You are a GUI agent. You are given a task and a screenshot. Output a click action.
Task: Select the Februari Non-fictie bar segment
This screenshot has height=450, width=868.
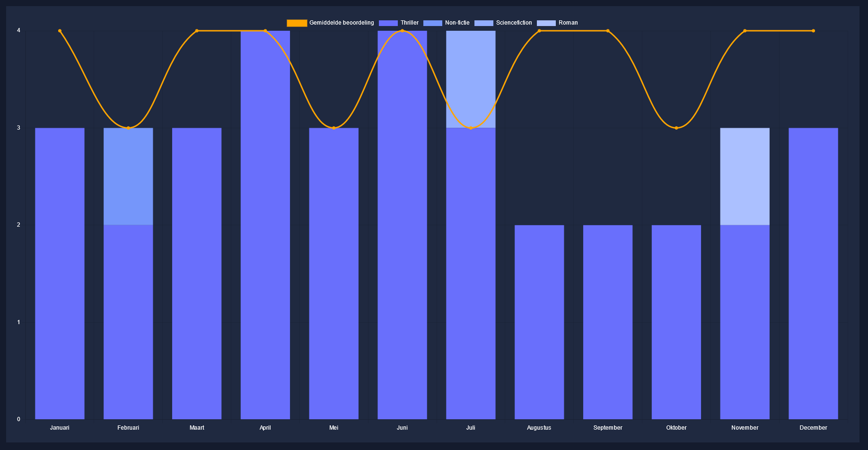pos(128,176)
